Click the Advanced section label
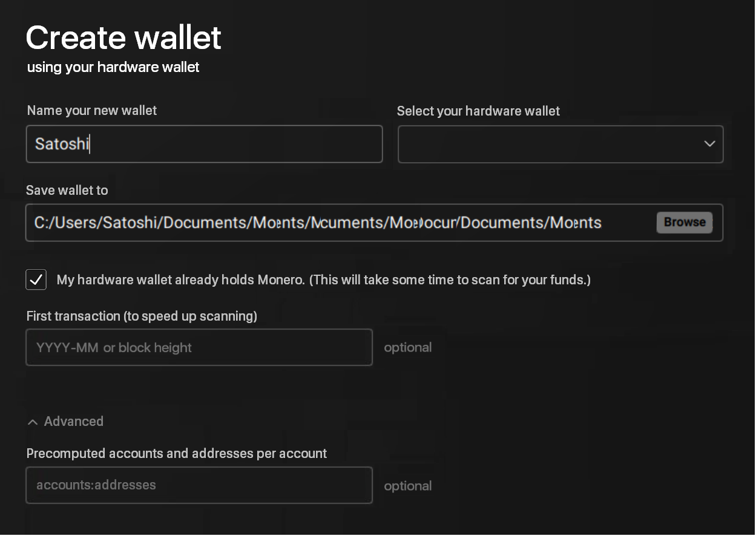The width and height of the screenshot is (756, 536). click(x=74, y=422)
